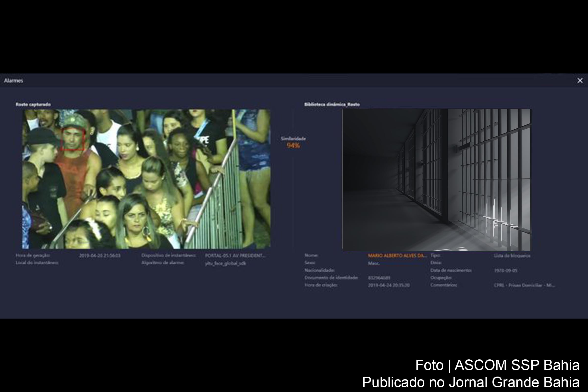
Task: Click the birth date value 1978-09-05
Action: [505, 270]
